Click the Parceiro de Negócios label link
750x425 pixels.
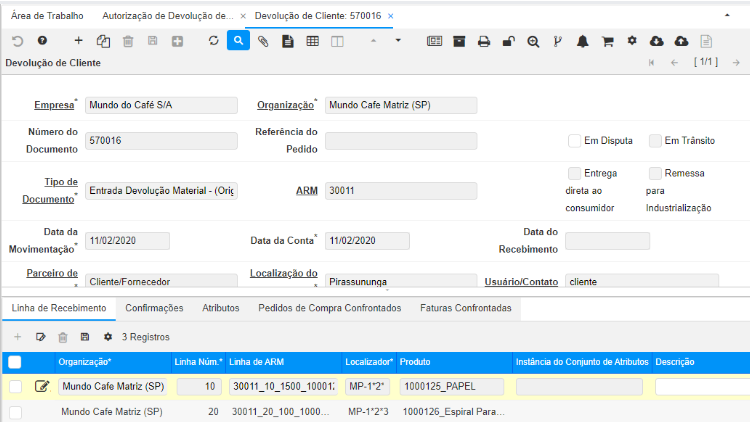coord(54,273)
